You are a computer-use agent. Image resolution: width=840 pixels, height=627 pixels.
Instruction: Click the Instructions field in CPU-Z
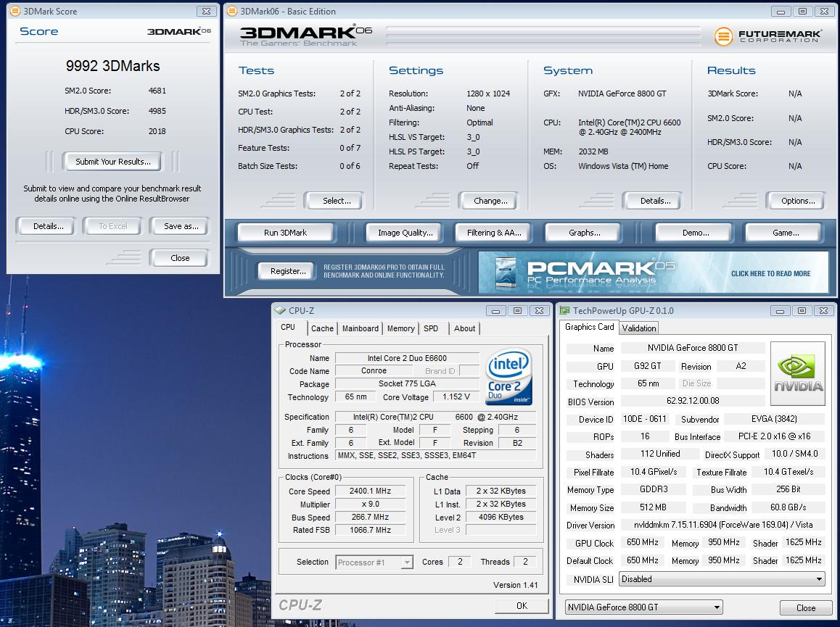click(x=435, y=455)
